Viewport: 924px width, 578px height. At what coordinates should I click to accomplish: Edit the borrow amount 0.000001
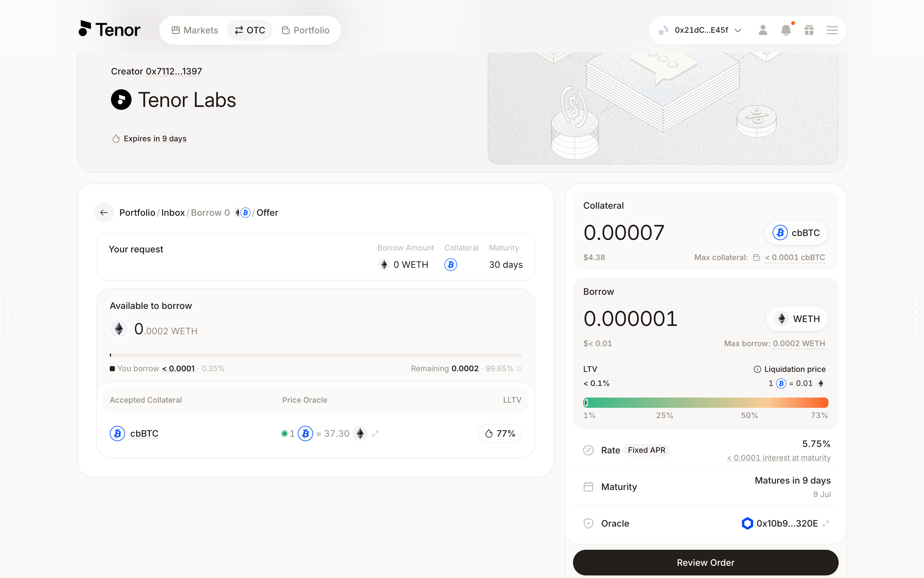point(630,319)
